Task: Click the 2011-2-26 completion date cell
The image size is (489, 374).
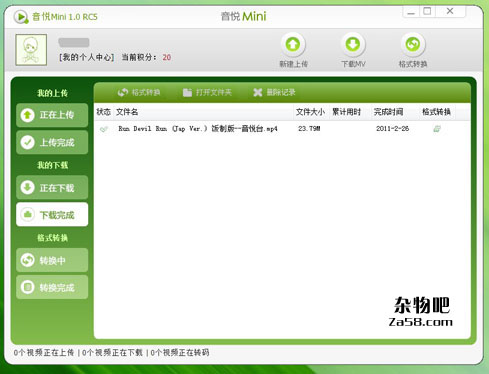Action: click(392, 129)
